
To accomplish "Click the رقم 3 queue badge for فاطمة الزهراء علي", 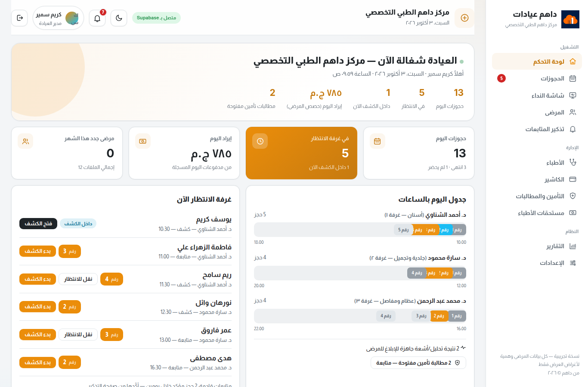I will pyautogui.click(x=70, y=251).
